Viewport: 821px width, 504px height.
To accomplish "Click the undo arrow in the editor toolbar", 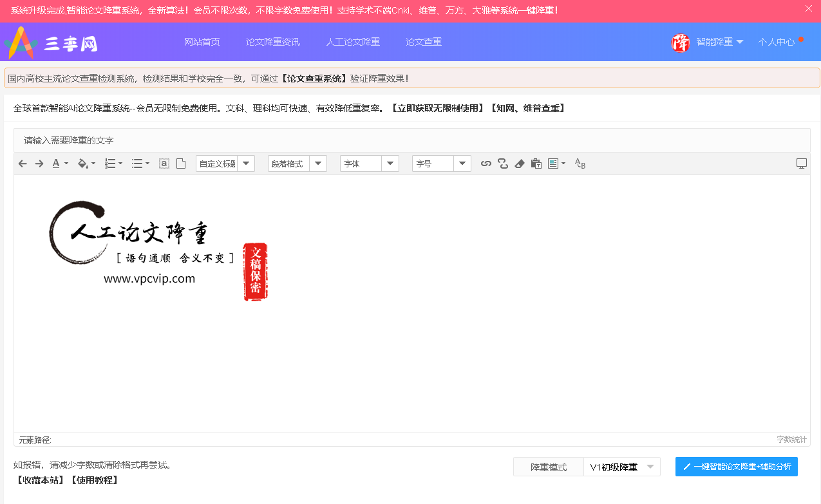I will (x=23, y=163).
